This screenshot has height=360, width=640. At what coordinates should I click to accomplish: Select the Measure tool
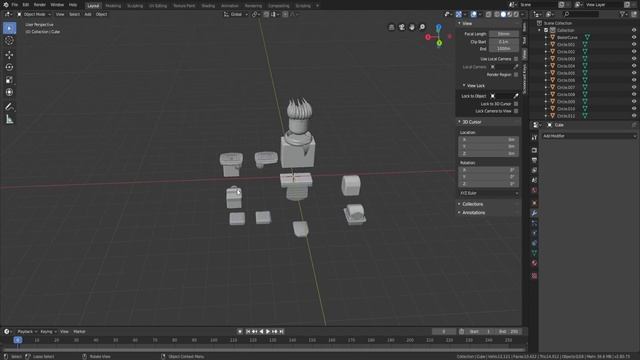9,119
